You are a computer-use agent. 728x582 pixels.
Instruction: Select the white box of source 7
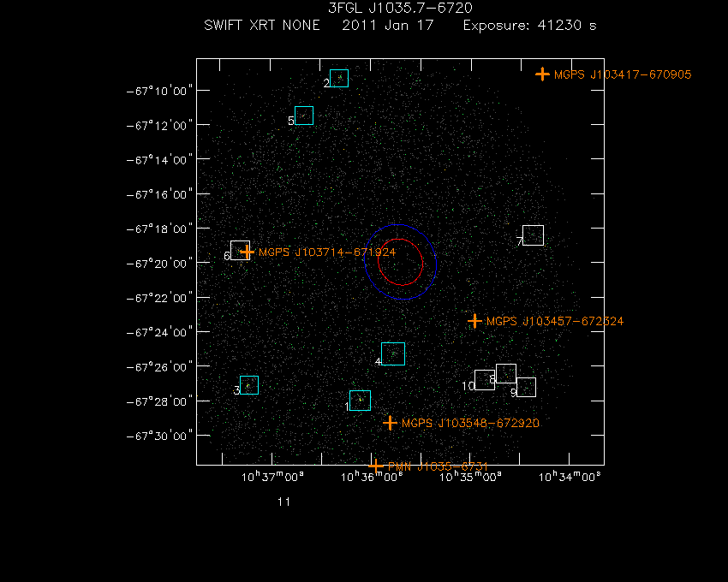click(x=533, y=235)
